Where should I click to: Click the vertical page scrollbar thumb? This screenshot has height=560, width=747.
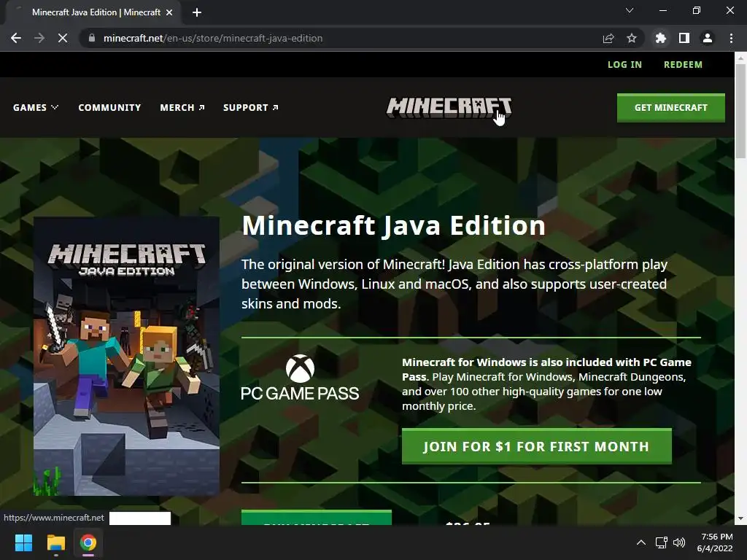(740, 111)
